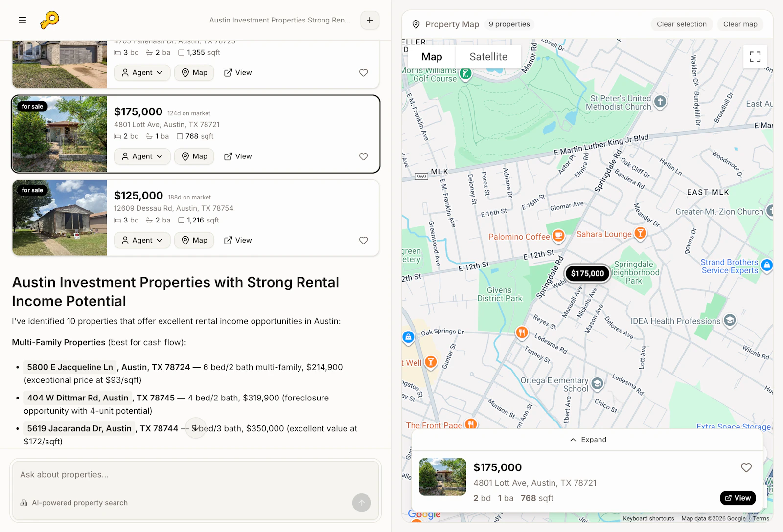Click the Google logo on map
The image size is (783, 532).
click(424, 514)
